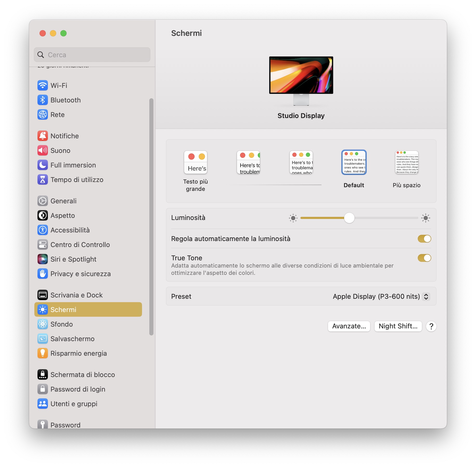
Task: Select the Notifiche bell icon
Action: coord(42,136)
